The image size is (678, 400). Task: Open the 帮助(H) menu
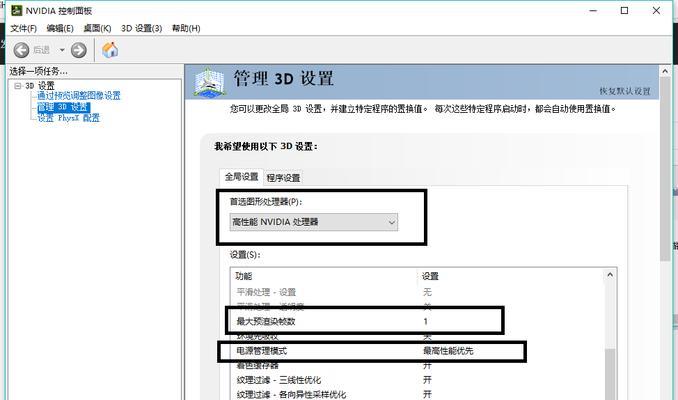(x=186, y=29)
